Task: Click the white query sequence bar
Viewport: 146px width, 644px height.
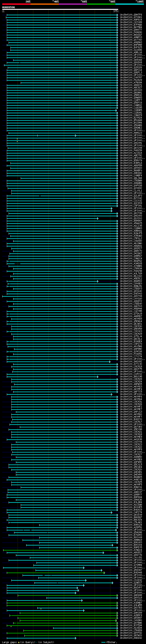Action: [60, 10]
